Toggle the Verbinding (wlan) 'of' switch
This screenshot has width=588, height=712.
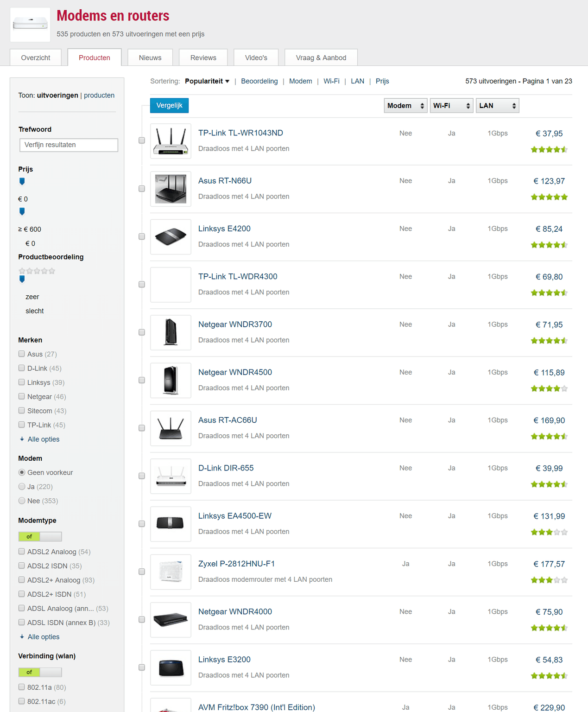tap(40, 672)
